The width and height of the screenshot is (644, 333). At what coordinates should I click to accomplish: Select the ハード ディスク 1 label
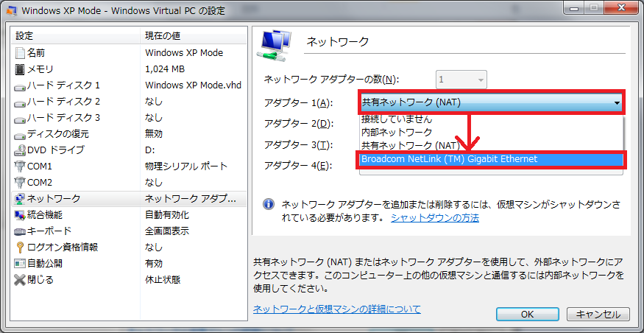[x=63, y=85]
